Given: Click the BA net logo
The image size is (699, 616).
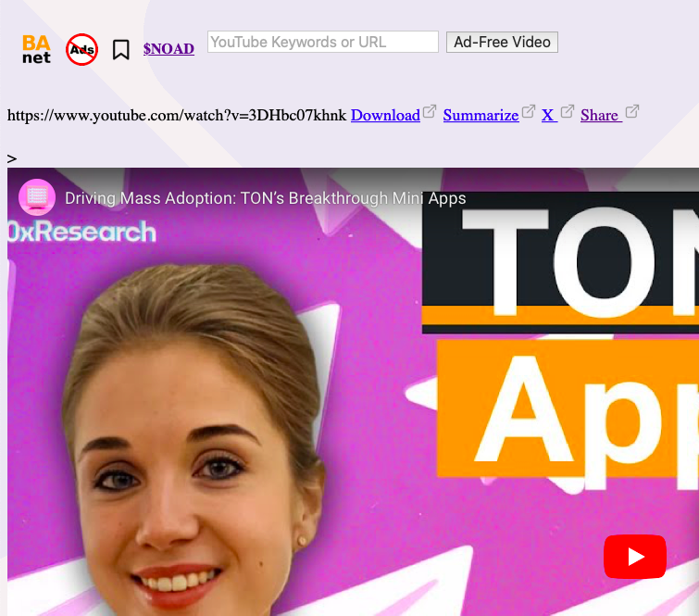Looking at the screenshot, I should coord(36,49).
